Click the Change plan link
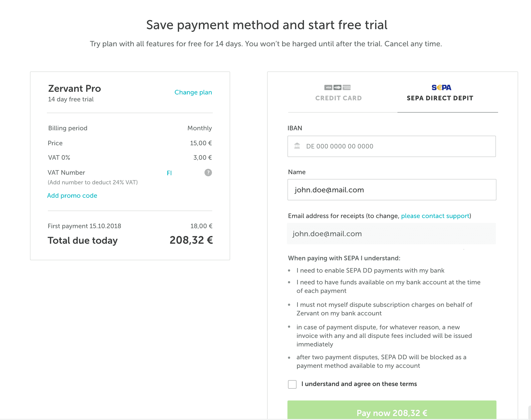The image size is (531, 420). click(x=193, y=92)
